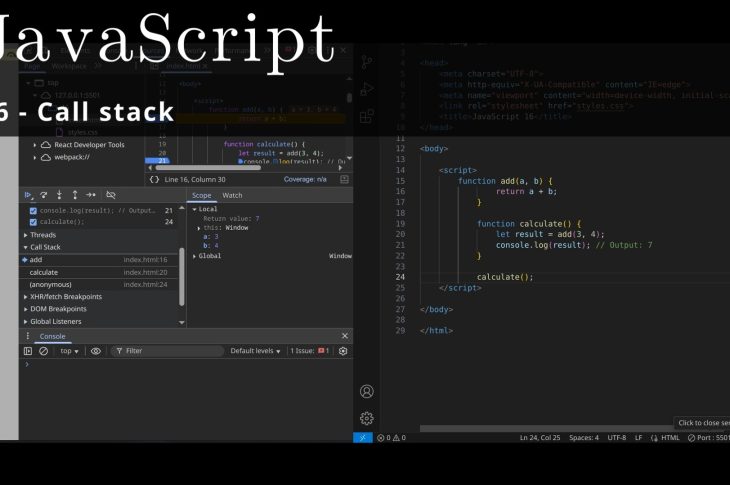Deactivate all breakpoints icon
The width and height of the screenshot is (730, 485).
tap(111, 195)
